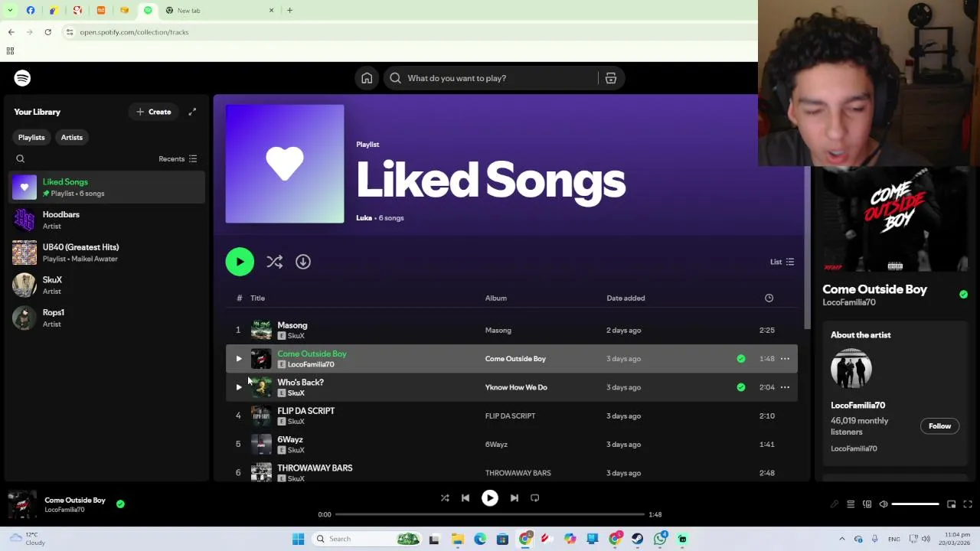980x551 pixels.
Task: Sort by Date added column header
Action: click(626, 298)
